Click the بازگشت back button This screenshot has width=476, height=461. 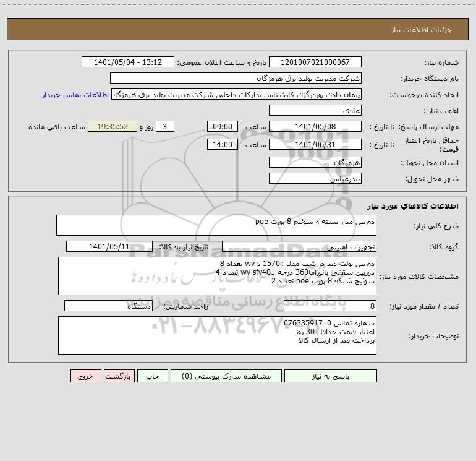point(119,376)
